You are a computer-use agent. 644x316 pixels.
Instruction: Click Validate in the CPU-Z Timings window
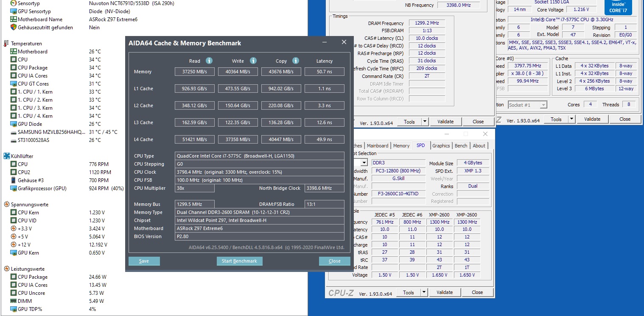pyautogui.click(x=445, y=122)
